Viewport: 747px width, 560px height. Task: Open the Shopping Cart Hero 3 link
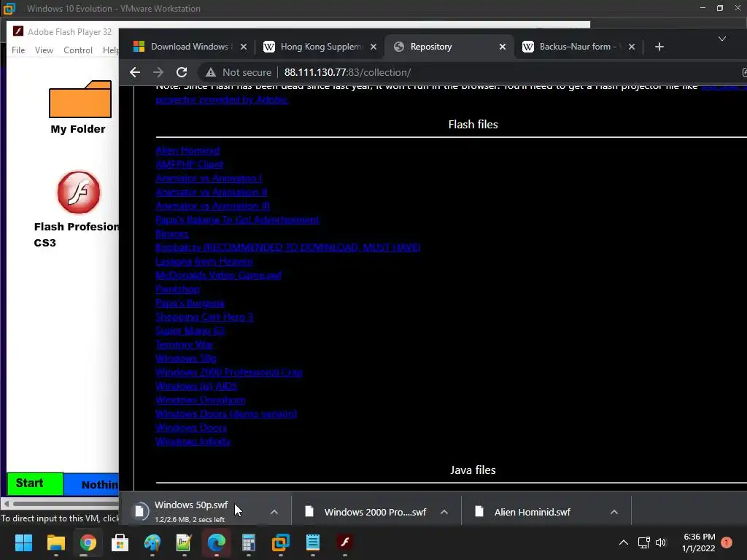[x=204, y=316]
